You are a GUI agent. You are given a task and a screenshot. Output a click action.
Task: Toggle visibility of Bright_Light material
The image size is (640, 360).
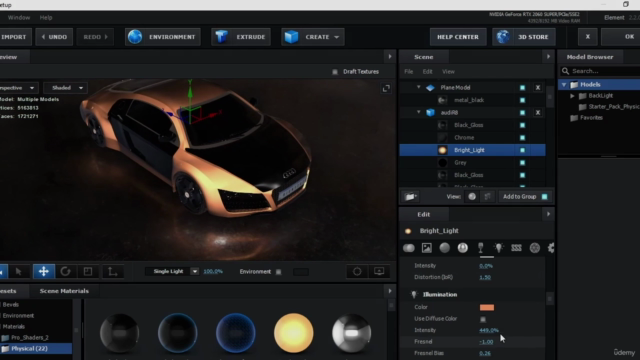[x=522, y=150]
